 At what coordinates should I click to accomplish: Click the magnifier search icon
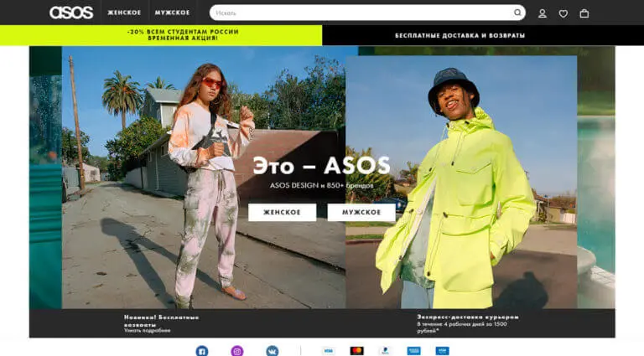click(x=517, y=13)
